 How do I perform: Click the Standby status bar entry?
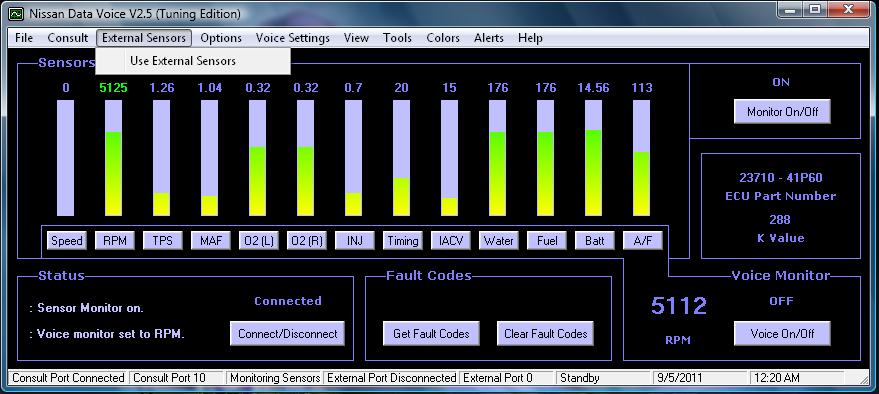(604, 378)
